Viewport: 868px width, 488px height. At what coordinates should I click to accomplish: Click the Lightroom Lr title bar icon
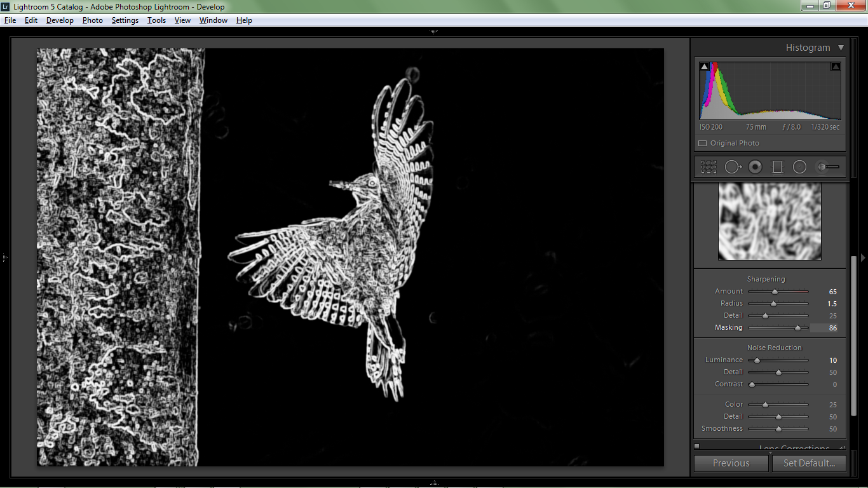[x=6, y=6]
